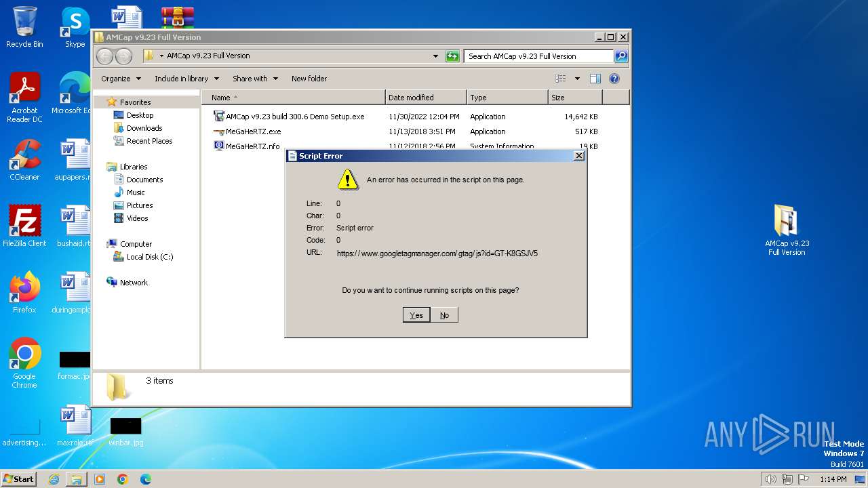The image size is (868, 488).
Task: Open the advertising desktop file
Action: (x=24, y=432)
